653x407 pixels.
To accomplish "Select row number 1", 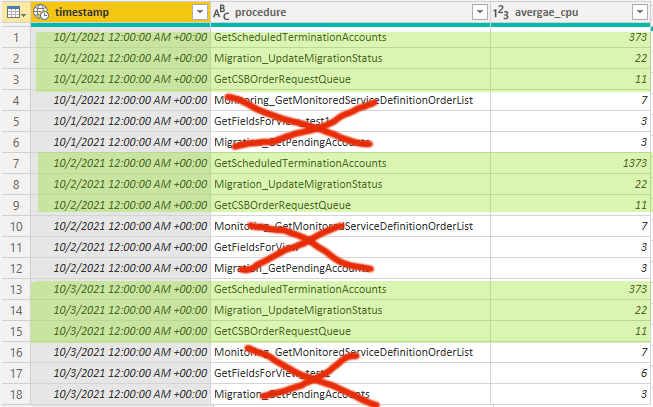I will pos(16,37).
